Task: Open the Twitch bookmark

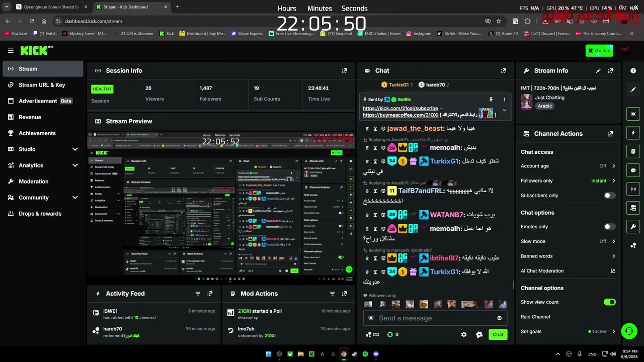Action: [x=44, y=34]
